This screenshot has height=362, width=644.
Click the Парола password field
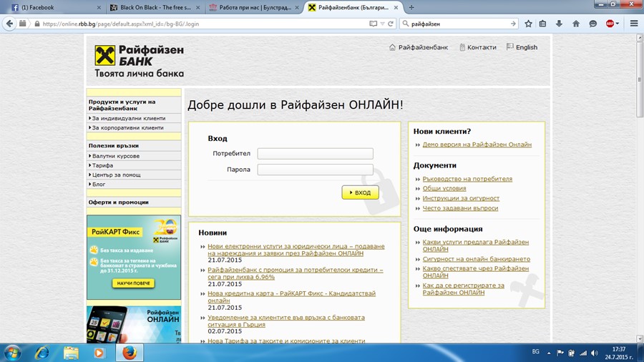click(x=315, y=170)
